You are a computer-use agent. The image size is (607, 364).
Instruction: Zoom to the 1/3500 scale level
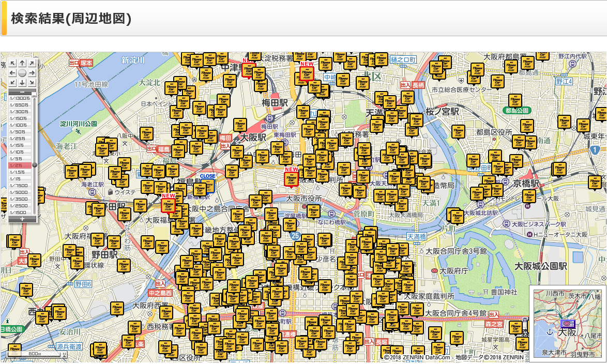click(20, 199)
